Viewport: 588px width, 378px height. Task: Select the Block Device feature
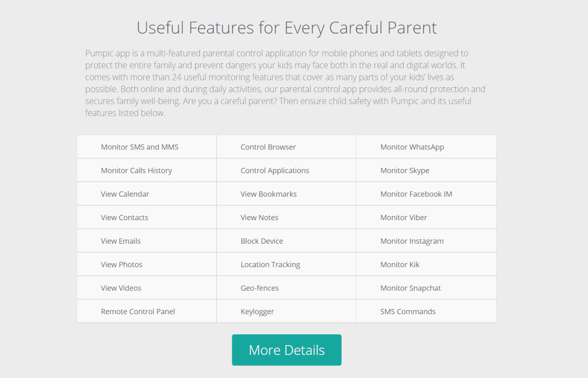pos(286,241)
